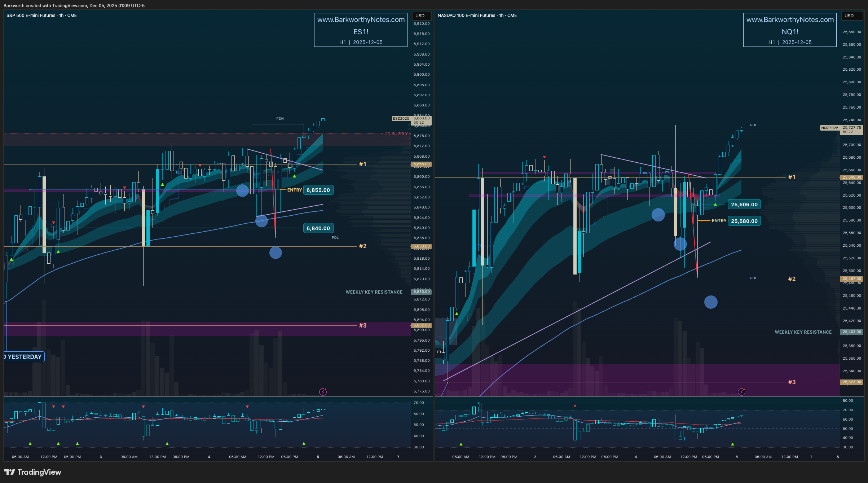Image resolution: width=868 pixels, height=483 pixels.
Task: Click red down-arrow marker atop NQ chart
Action: 544,157
